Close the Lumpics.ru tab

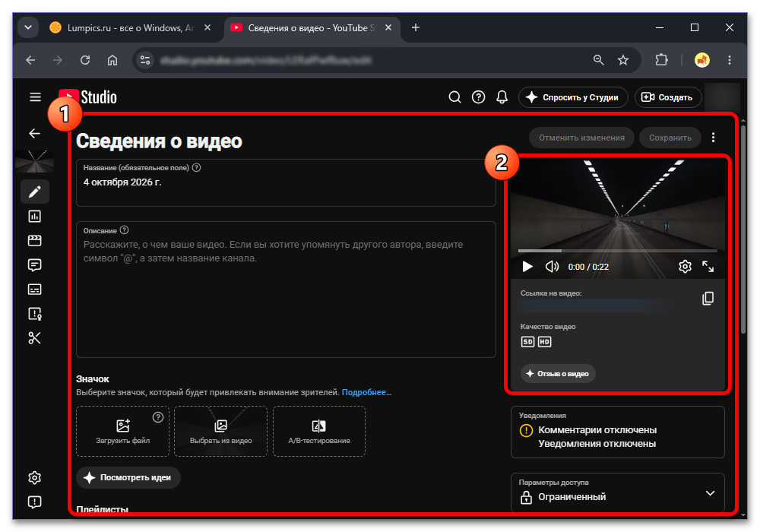pos(207,27)
